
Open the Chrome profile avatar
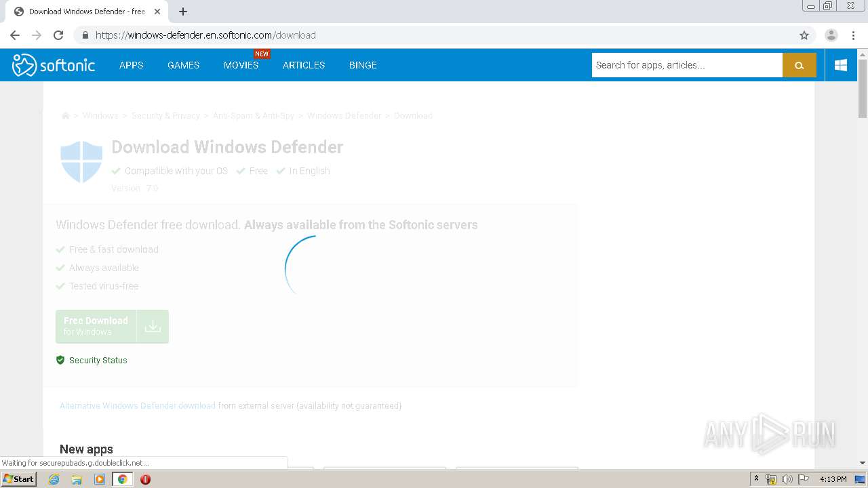[831, 35]
